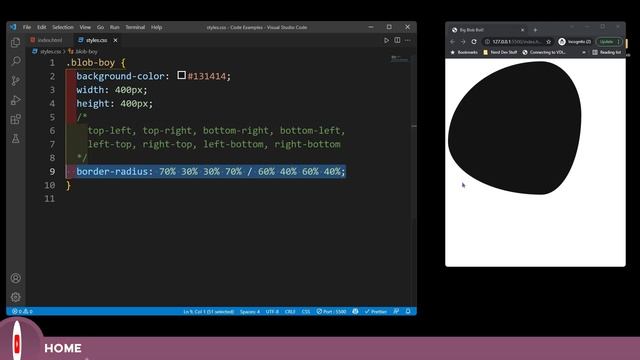This screenshot has width=640, height=360.
Task: Open the Run menu
Action: (x=115, y=27)
